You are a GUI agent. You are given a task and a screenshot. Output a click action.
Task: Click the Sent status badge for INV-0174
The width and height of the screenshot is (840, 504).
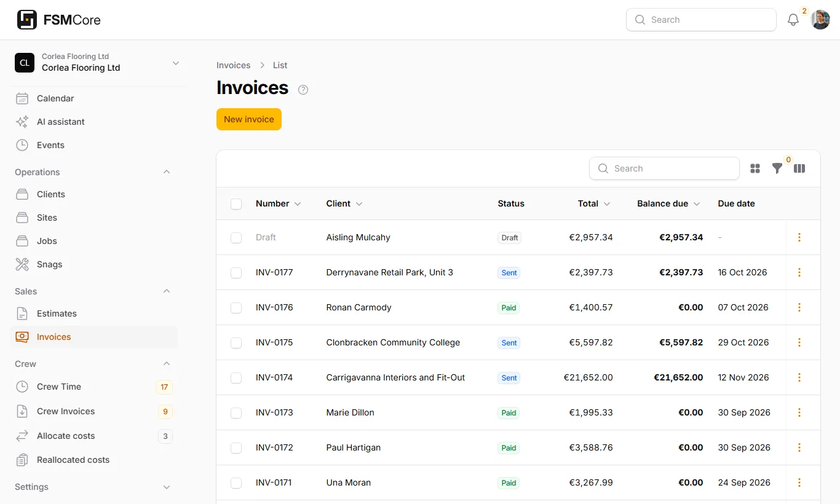tap(509, 377)
